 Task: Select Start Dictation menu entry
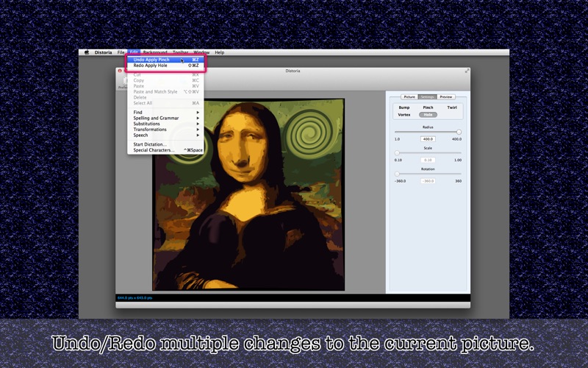point(166,144)
